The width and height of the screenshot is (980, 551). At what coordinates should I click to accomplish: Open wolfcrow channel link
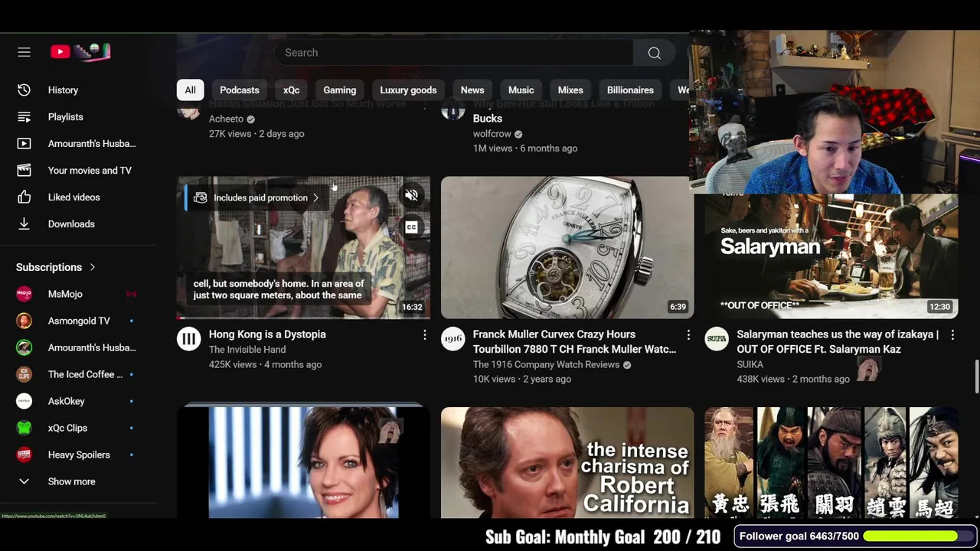click(x=492, y=134)
